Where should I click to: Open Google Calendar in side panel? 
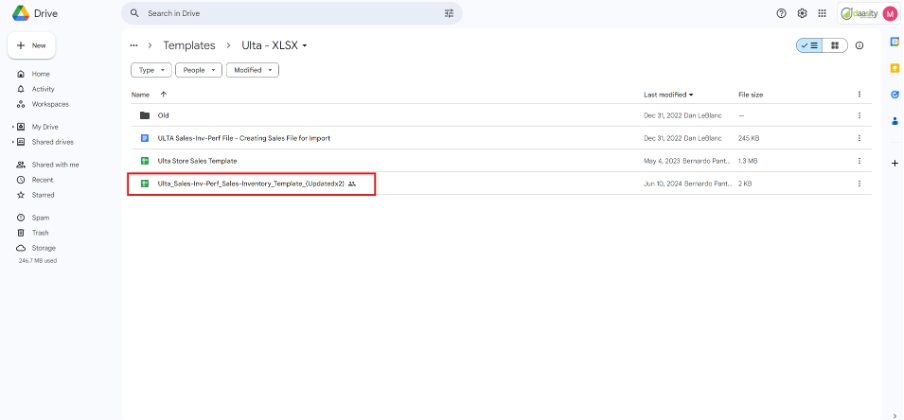[x=895, y=41]
